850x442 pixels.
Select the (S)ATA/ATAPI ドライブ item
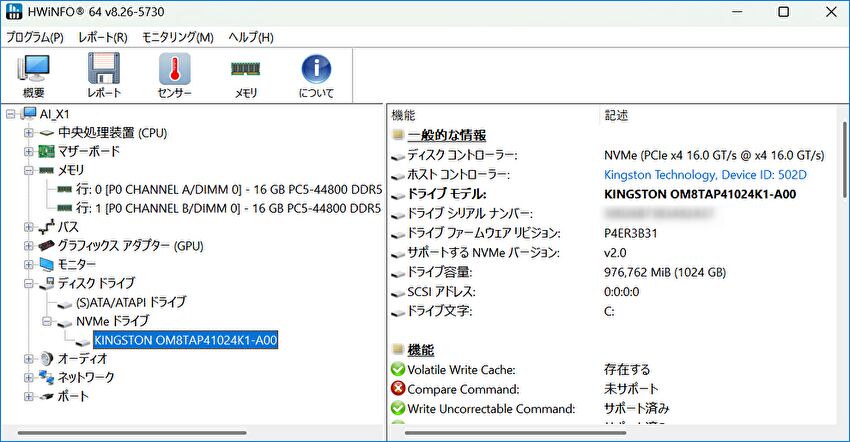[131, 302]
